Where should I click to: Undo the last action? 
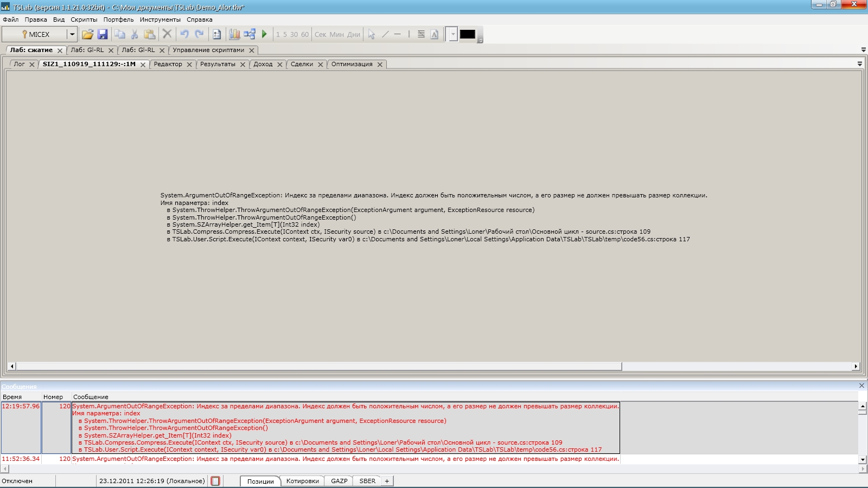coord(184,34)
